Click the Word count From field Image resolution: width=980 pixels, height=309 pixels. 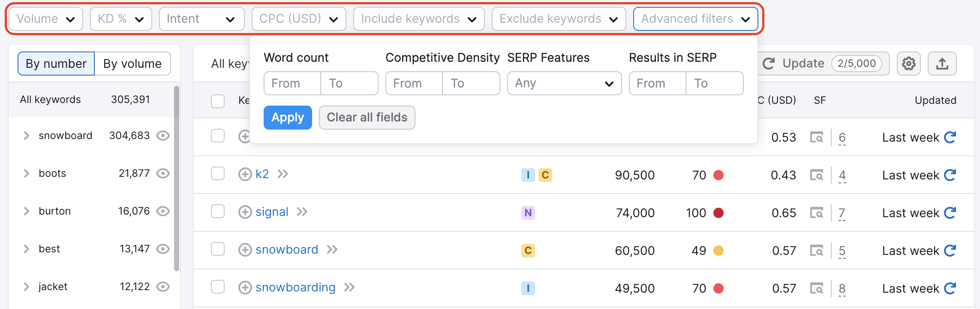coord(292,83)
